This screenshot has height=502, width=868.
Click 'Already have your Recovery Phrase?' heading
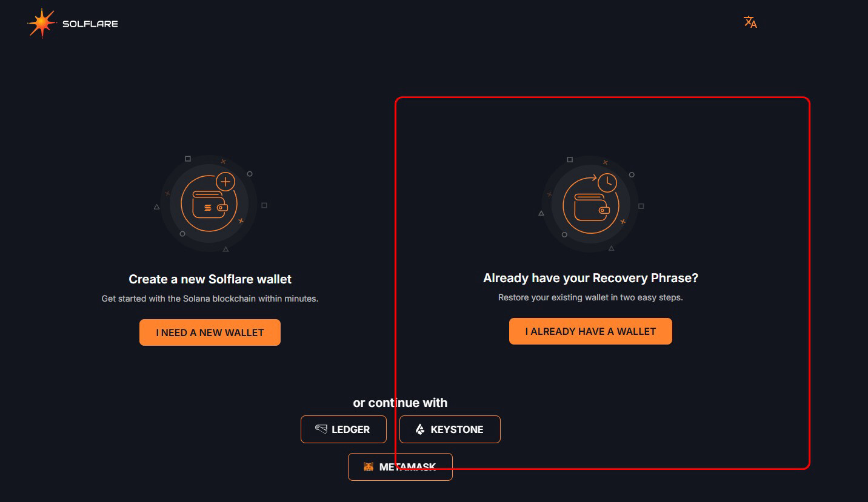pos(590,278)
